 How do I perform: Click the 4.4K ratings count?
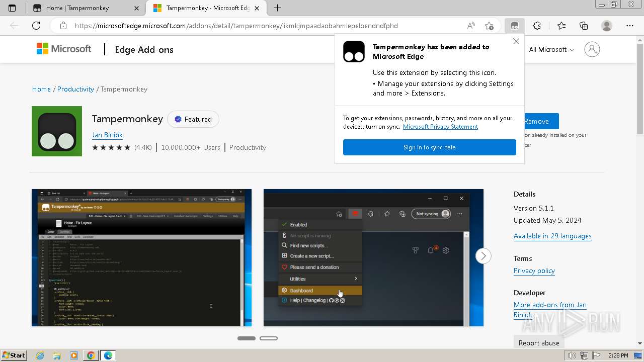[x=143, y=147]
